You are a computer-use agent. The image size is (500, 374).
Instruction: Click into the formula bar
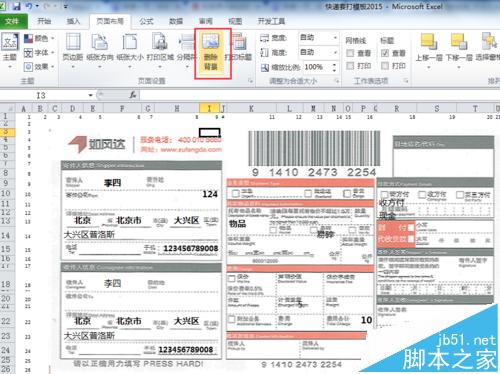pos(319,95)
